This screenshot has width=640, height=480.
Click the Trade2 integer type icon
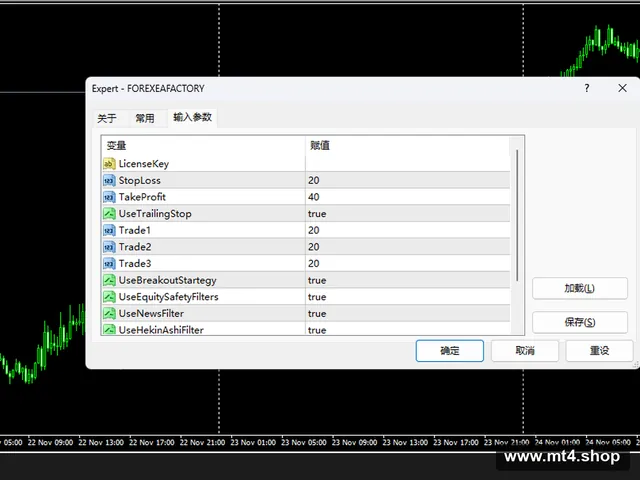coord(109,247)
